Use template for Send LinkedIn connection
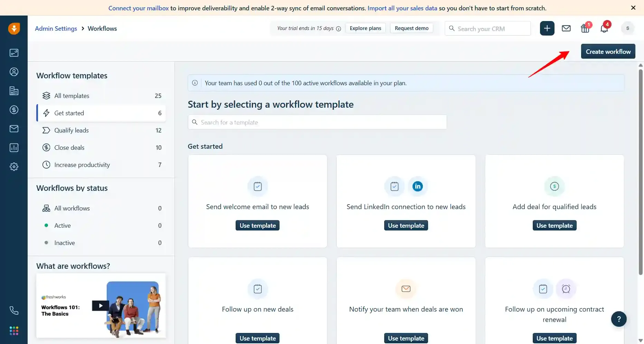The image size is (644, 344). pyautogui.click(x=406, y=225)
